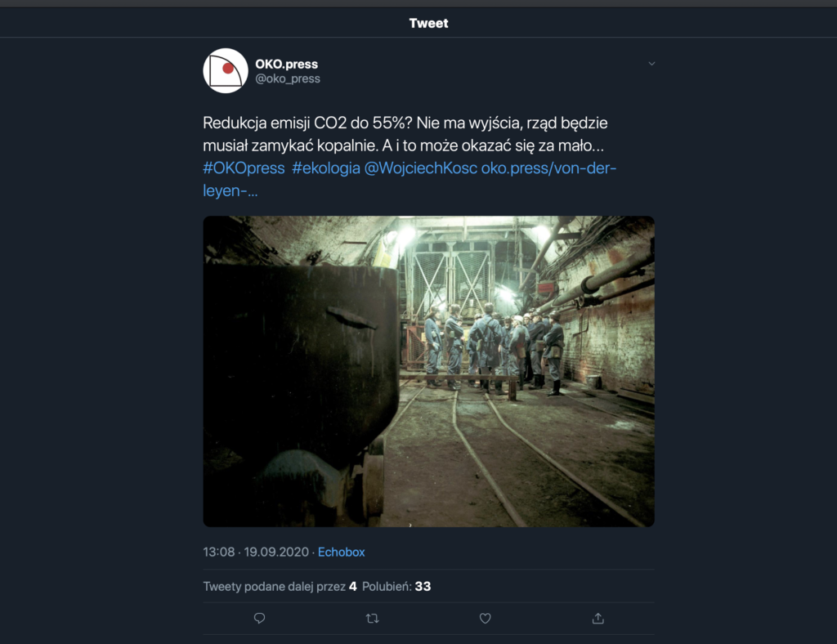This screenshot has height=644, width=837.
Task: Open the OKO.press display name
Action: [x=286, y=64]
